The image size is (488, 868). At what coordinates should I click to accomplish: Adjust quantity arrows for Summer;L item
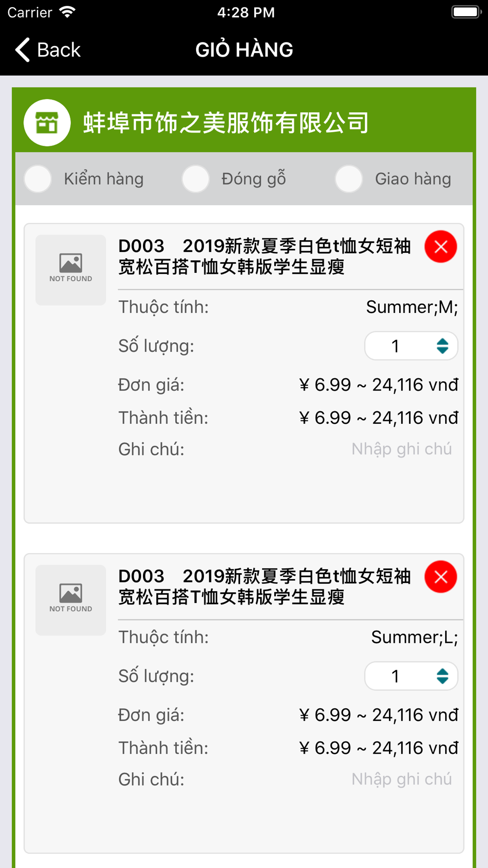tap(443, 676)
